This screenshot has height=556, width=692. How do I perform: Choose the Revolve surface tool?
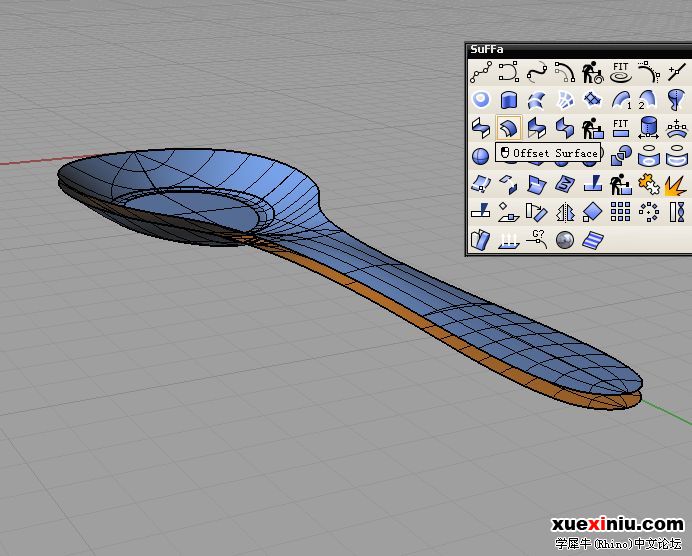pyautogui.click(x=677, y=100)
